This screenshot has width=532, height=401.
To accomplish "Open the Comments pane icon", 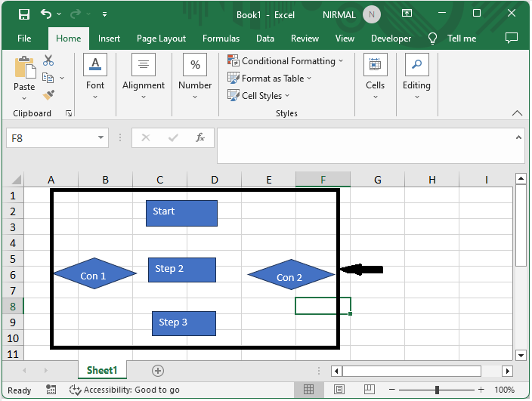I will [512, 38].
